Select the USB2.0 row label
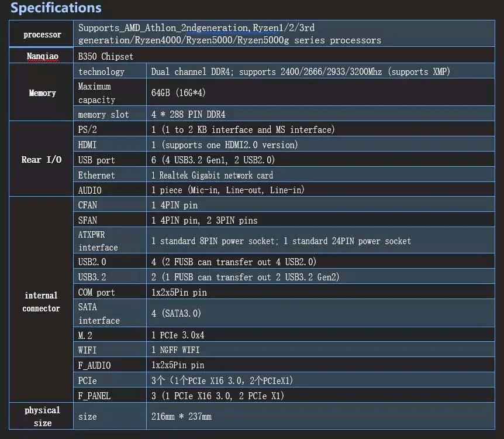Image resolution: width=504 pixels, height=439 pixels. click(x=92, y=262)
